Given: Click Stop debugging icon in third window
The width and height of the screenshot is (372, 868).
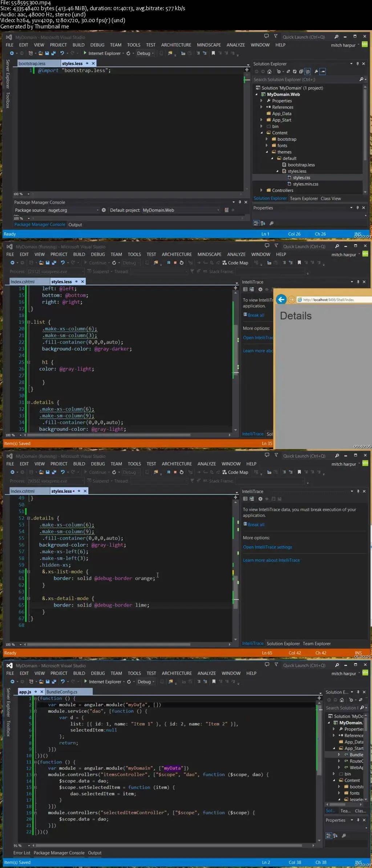Looking at the screenshot, I should coord(175,472).
